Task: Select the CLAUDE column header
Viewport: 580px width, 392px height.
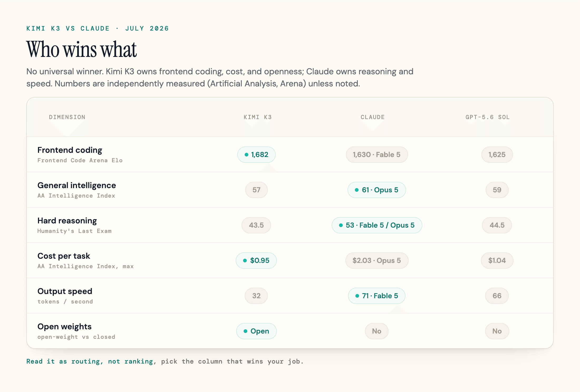Action: [x=373, y=117]
